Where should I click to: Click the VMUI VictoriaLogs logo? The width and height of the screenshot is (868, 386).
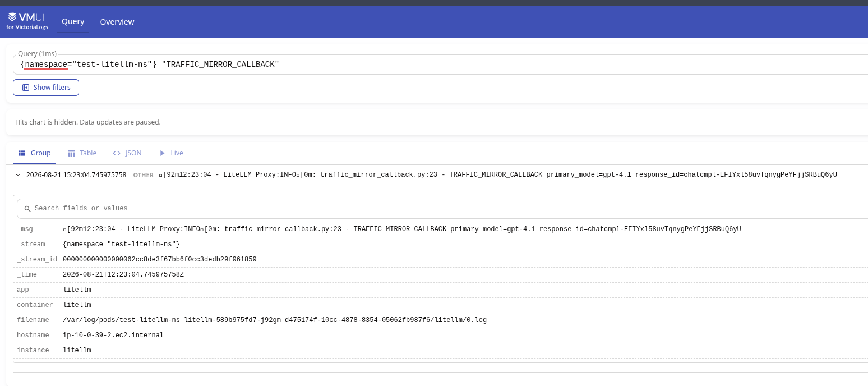tap(26, 21)
